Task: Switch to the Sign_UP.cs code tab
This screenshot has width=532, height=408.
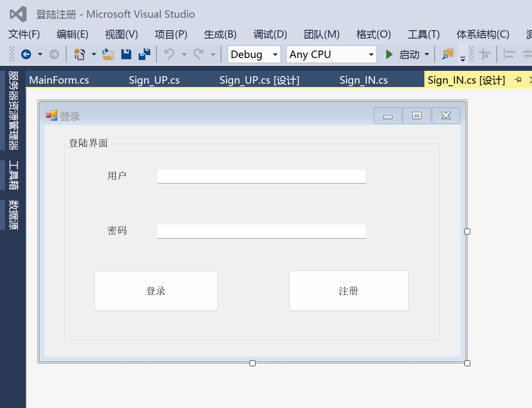Action: click(x=154, y=80)
